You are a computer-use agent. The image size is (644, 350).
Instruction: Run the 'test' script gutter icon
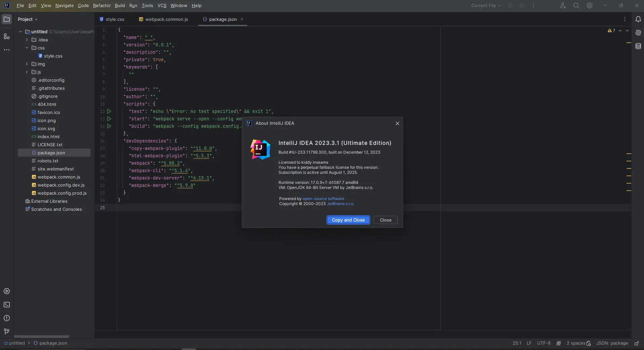pyautogui.click(x=109, y=111)
